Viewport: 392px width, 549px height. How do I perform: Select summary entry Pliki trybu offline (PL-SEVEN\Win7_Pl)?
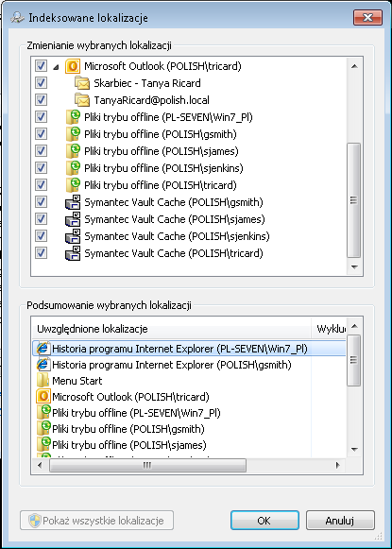[136, 413]
